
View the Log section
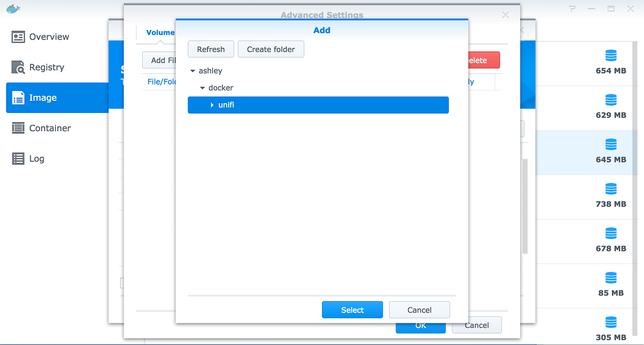pyautogui.click(x=34, y=158)
